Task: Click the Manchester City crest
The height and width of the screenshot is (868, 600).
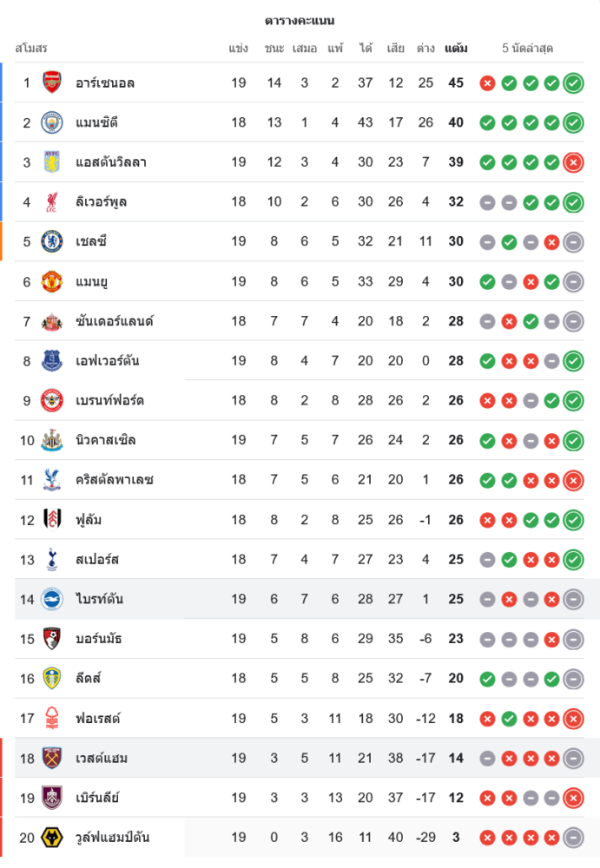Action: 52,122
